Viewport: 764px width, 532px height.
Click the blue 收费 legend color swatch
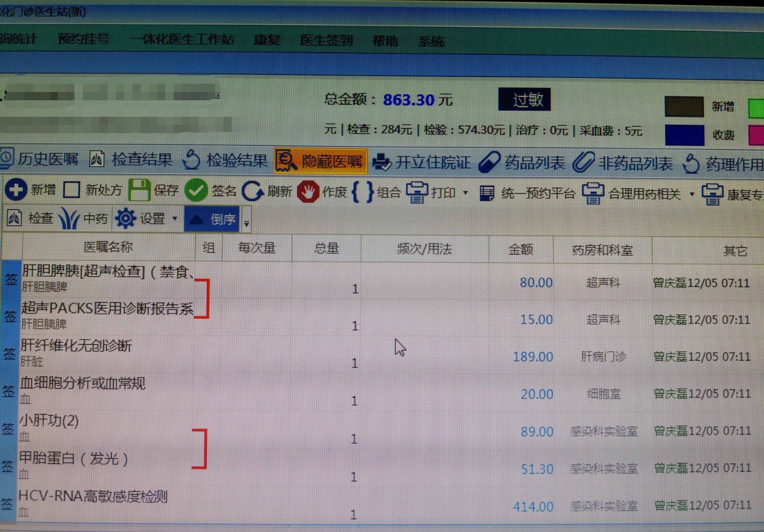[684, 135]
